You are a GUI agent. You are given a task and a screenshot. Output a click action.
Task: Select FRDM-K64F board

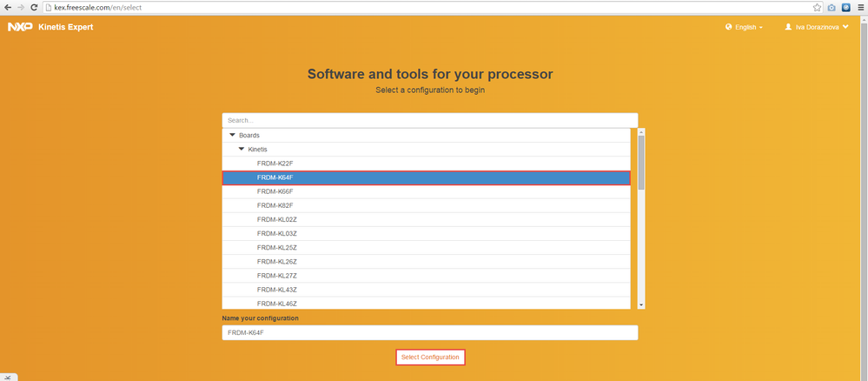click(x=427, y=177)
